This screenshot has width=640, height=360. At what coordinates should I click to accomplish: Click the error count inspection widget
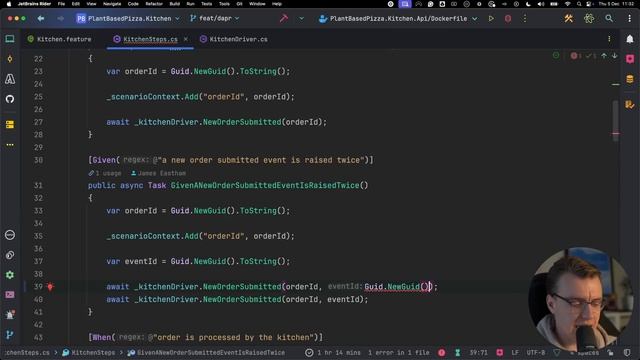[x=576, y=56]
